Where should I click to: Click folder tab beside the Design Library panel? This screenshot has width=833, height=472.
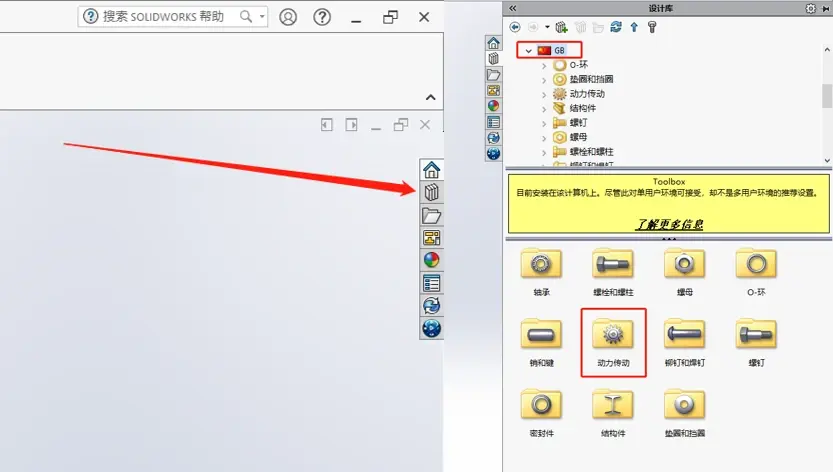coord(494,74)
